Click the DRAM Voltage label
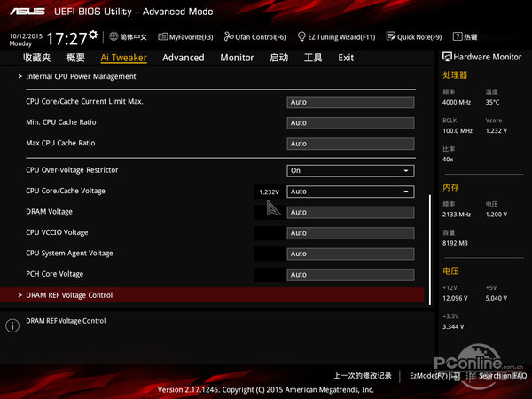Viewport: 532px width, 399px height. [49, 212]
